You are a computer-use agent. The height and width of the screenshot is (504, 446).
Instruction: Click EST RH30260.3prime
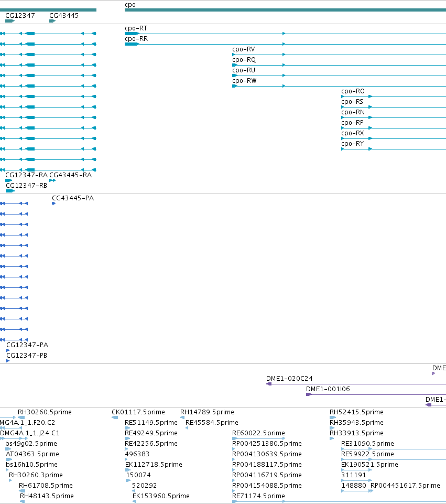[36, 475]
